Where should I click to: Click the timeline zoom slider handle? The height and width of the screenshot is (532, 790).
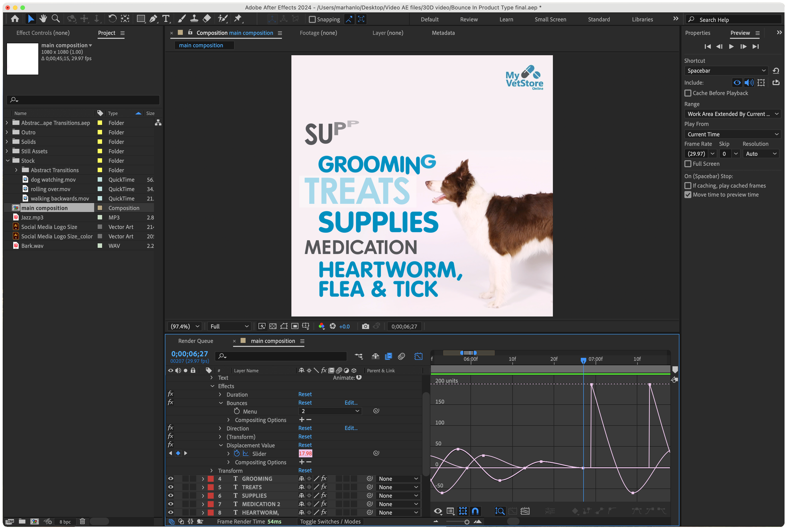point(467,522)
